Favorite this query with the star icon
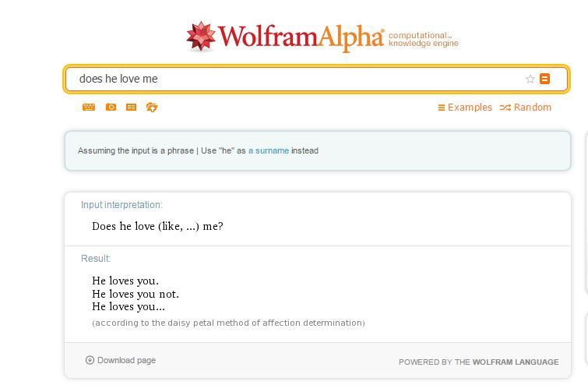 (530, 79)
